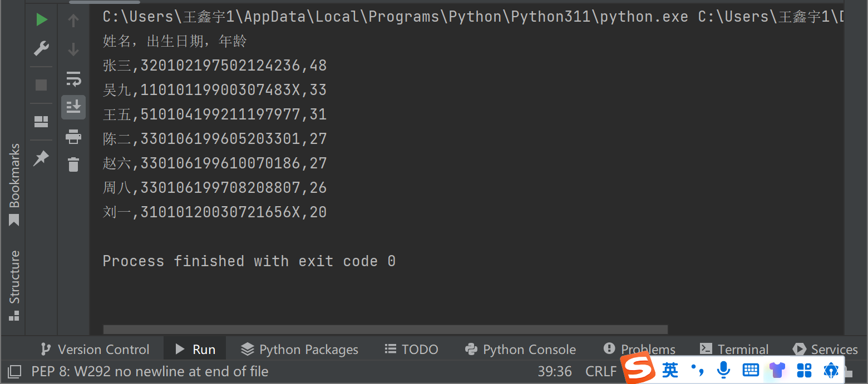
Task: Open run configuration with the wrench icon
Action: coord(41,48)
